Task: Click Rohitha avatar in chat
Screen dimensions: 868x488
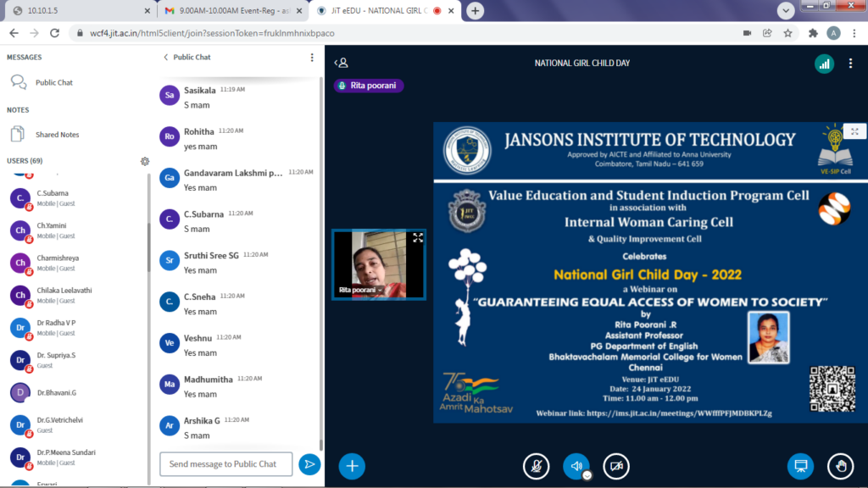Action: tap(170, 136)
